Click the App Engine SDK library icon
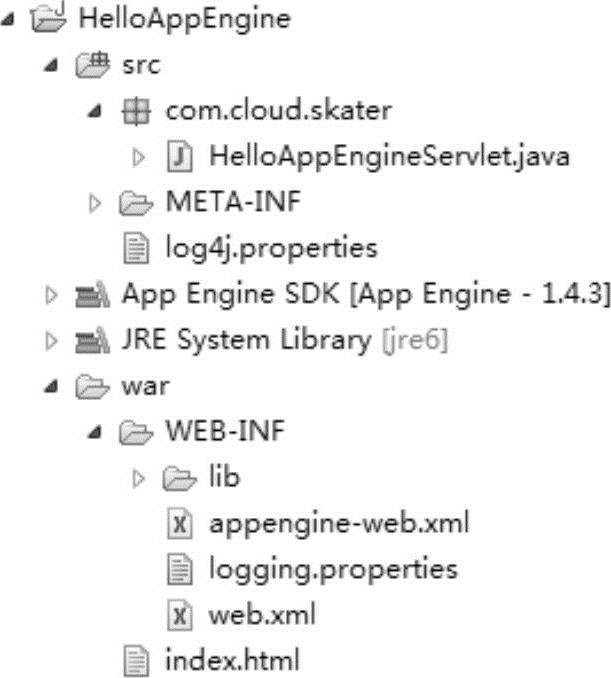The height and width of the screenshot is (678, 611). tap(88, 294)
